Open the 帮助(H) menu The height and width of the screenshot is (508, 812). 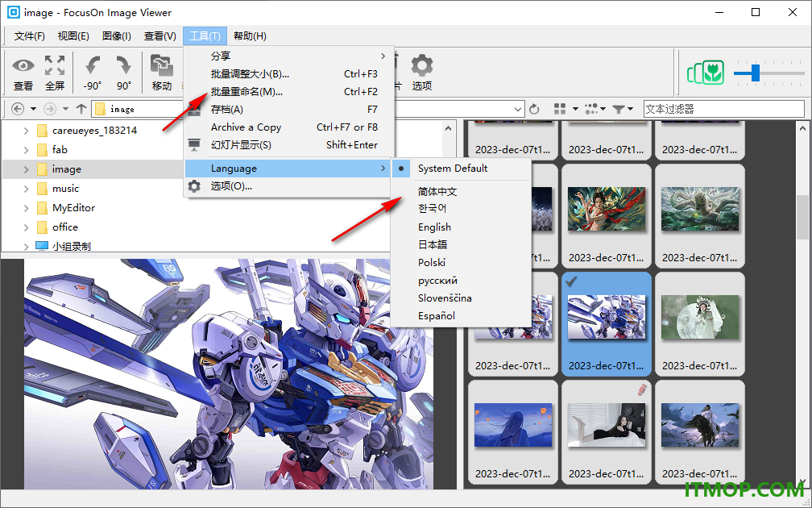250,35
